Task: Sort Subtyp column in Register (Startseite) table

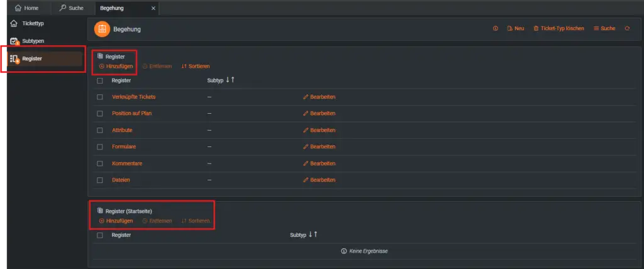Action: pos(313,234)
